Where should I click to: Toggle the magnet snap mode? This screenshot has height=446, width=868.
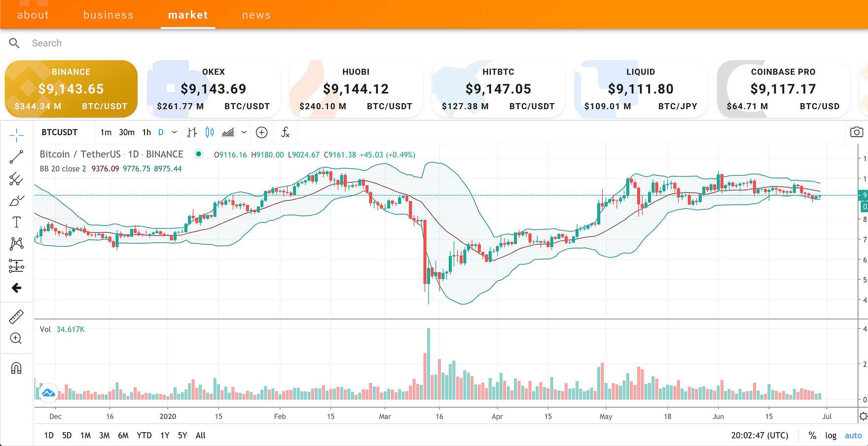pyautogui.click(x=16, y=368)
